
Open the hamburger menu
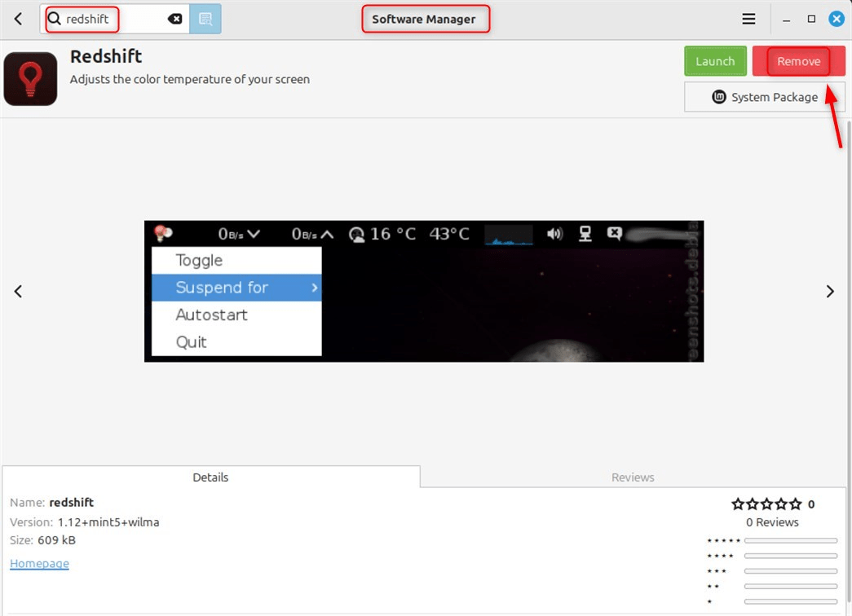748,19
